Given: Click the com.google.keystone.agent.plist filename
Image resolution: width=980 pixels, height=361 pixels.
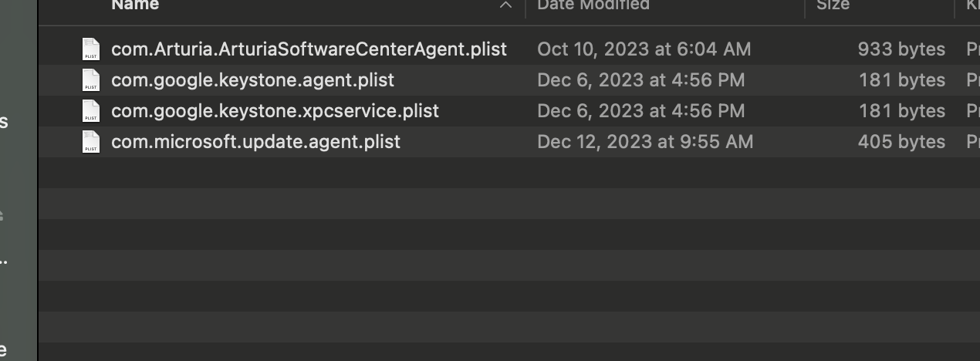Looking at the screenshot, I should (x=252, y=80).
